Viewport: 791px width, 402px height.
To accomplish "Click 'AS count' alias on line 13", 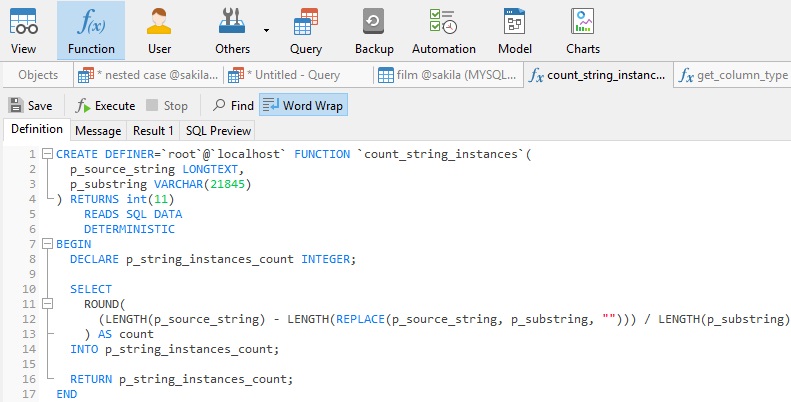I will tap(126, 334).
